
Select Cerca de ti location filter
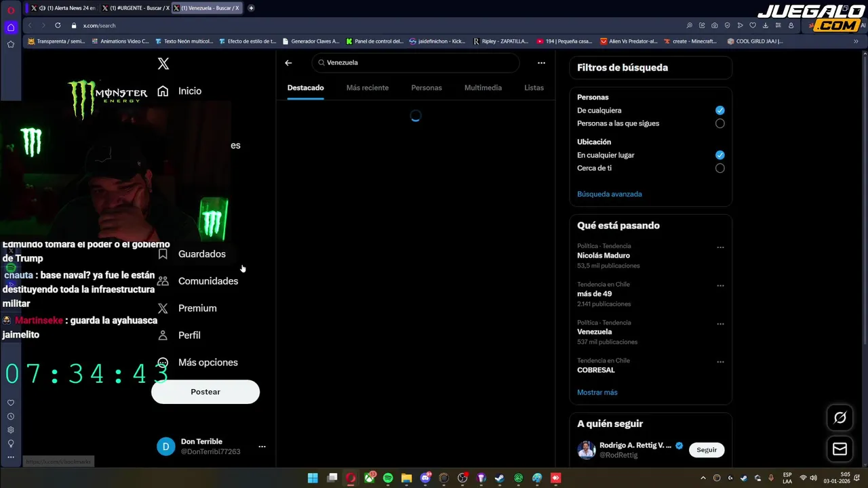pos(719,168)
